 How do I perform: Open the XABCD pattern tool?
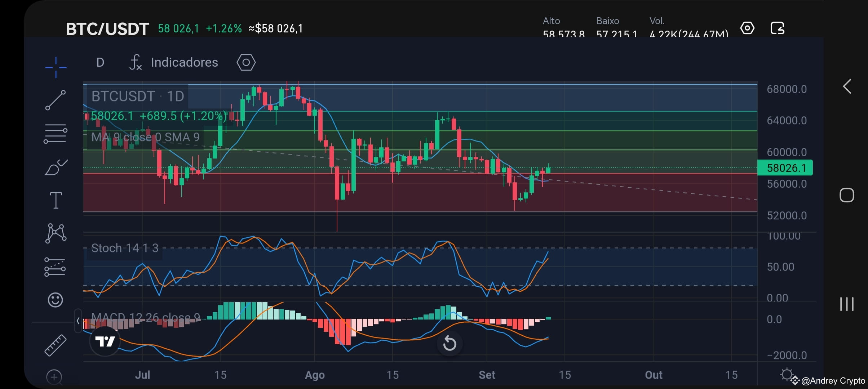coord(56,233)
